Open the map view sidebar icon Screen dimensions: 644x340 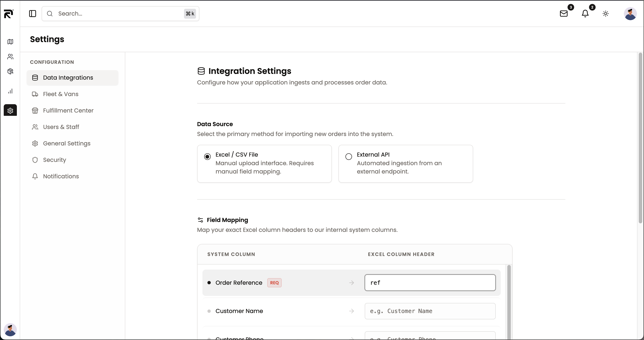click(x=10, y=41)
